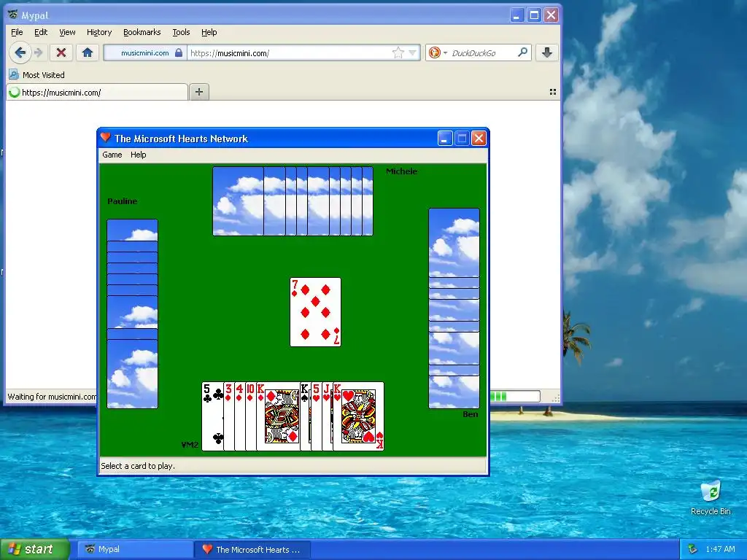Open the Most Visited bookmarks folder
Viewport: 747px width, 560px height.
(x=36, y=75)
